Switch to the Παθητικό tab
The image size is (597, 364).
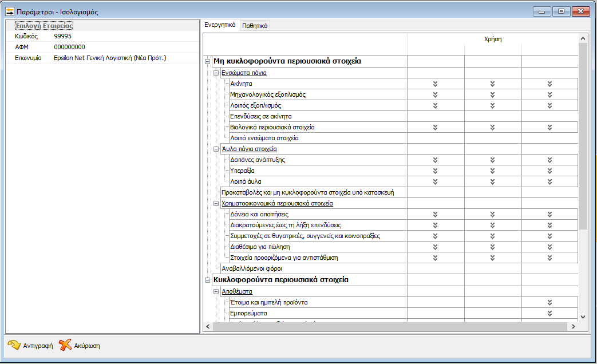pyautogui.click(x=255, y=26)
